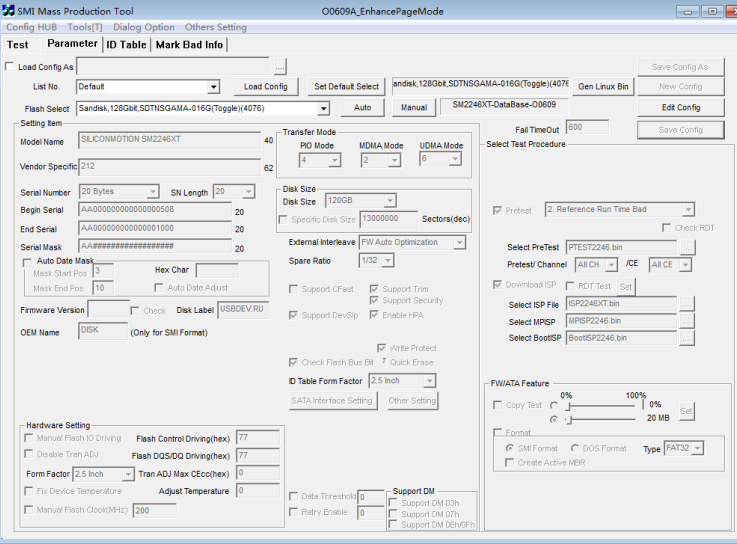
Task: Open the ID Table Form Factor dropdown
Action: (x=429, y=381)
